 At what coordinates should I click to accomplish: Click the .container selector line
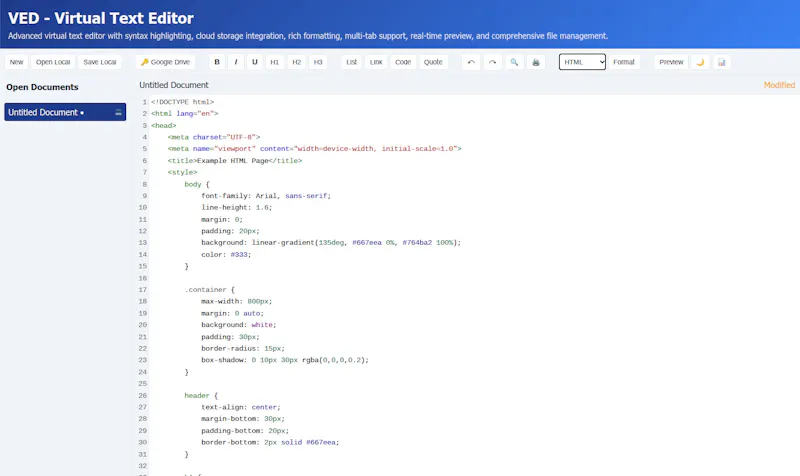(x=210, y=290)
